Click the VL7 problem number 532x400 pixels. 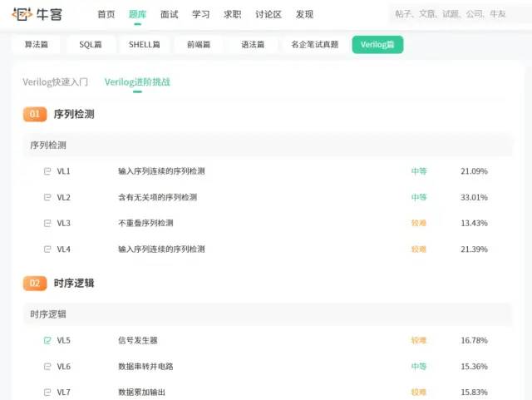point(63,393)
